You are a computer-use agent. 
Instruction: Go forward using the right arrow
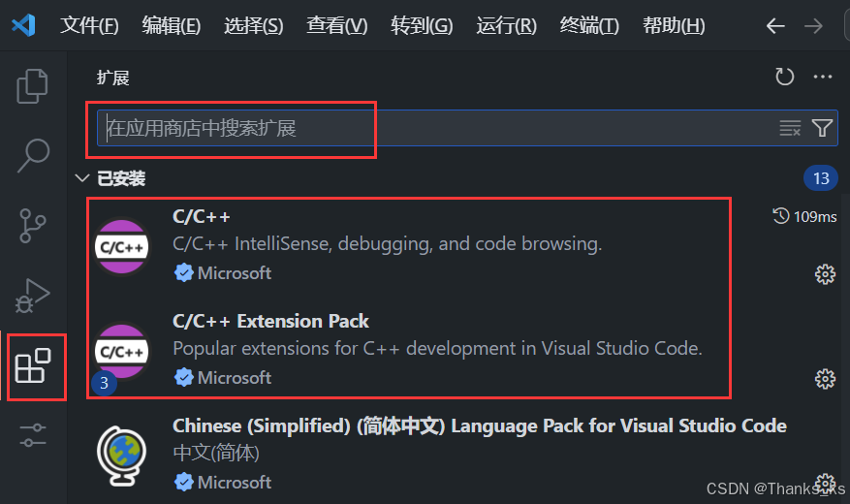tap(813, 25)
